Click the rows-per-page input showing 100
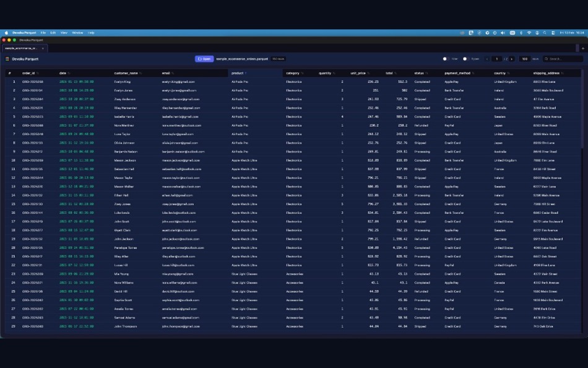The image size is (588, 368). [x=525, y=59]
